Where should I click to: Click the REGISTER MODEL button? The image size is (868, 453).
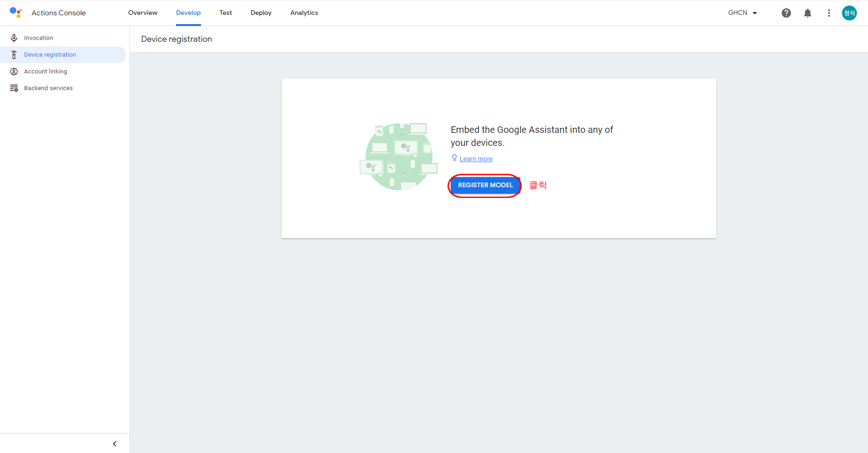point(486,185)
